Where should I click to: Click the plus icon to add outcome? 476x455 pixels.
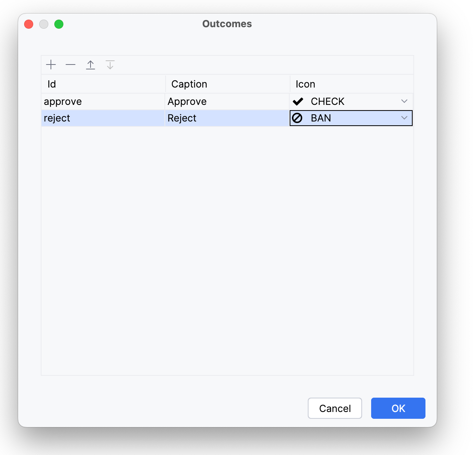(51, 65)
